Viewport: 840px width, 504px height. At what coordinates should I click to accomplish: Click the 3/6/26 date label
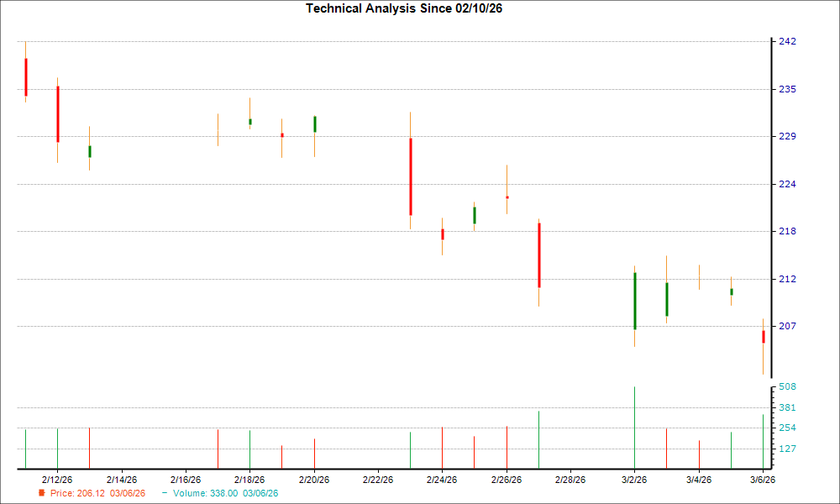click(x=763, y=478)
